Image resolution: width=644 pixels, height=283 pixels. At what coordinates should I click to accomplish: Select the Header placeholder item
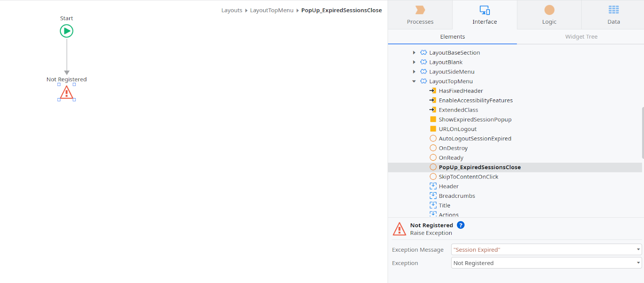tap(444, 186)
